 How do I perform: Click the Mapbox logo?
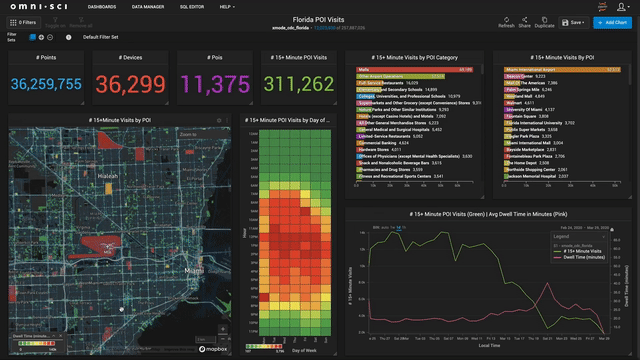[213, 349]
